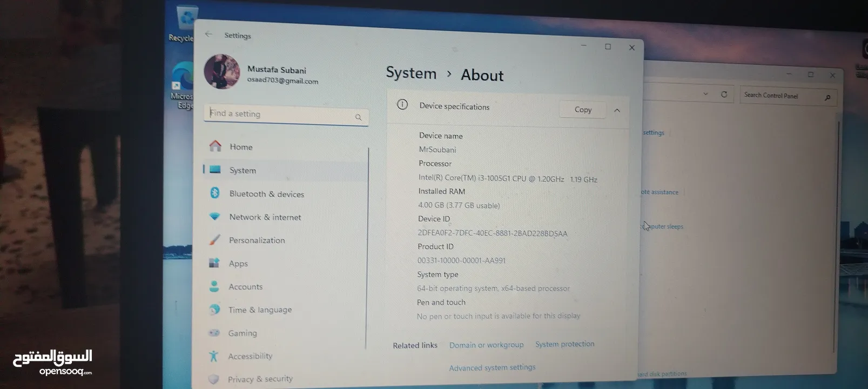
Task: Click the osaad703@gmail.com email text
Action: (282, 81)
